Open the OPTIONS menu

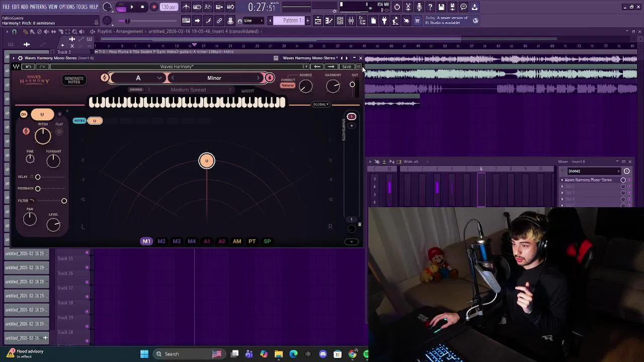67,7
